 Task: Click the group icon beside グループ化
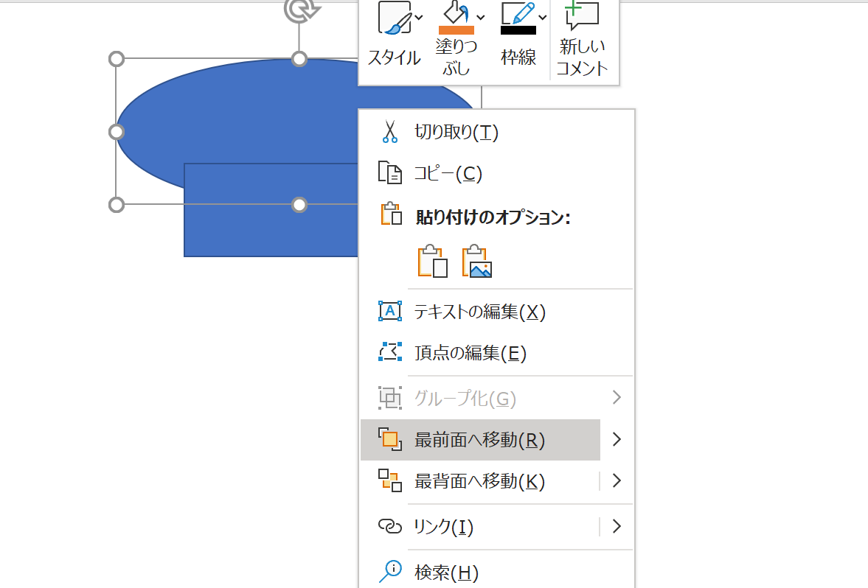point(389,398)
